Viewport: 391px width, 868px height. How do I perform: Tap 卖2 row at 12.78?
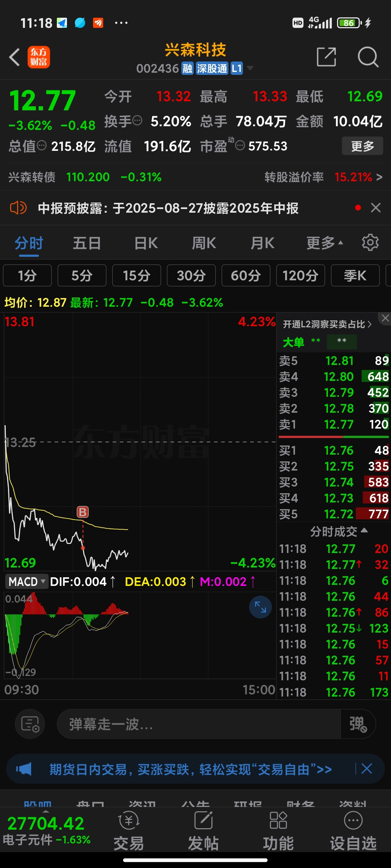coord(334,408)
